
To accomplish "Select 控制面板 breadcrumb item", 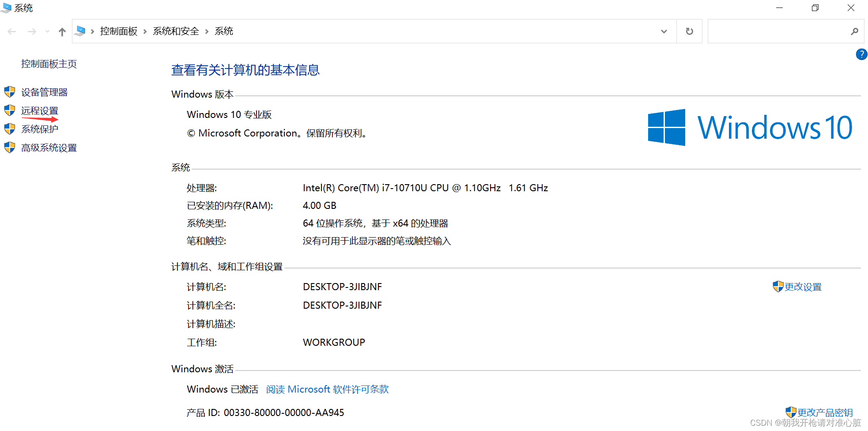I will (119, 31).
